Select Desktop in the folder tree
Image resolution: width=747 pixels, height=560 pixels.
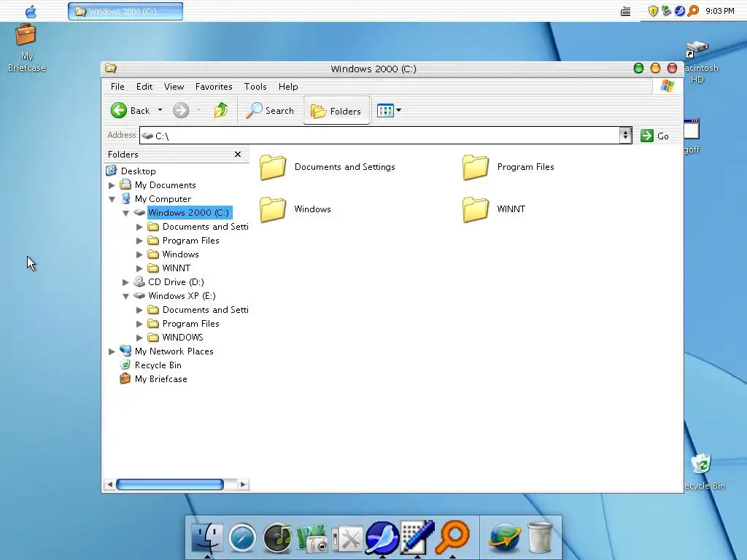point(138,171)
